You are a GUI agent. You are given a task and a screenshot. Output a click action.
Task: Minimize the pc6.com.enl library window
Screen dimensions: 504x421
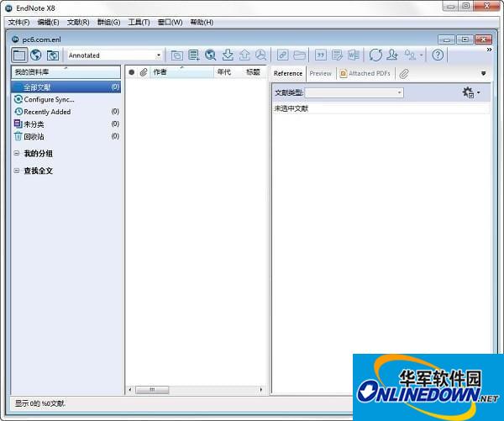click(447, 39)
